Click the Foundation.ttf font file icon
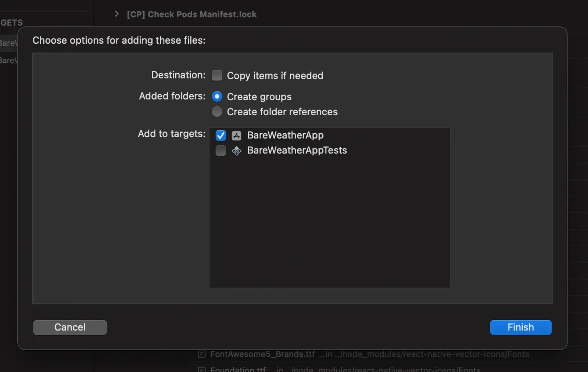 coord(201,369)
